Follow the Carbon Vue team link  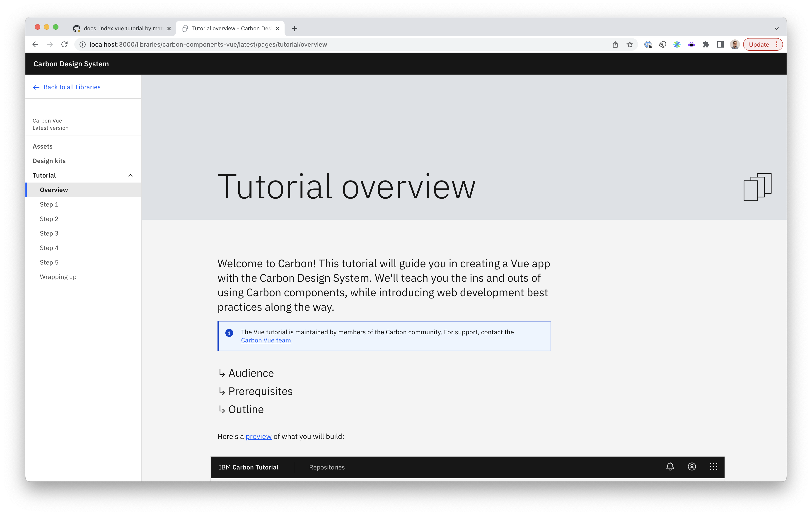click(266, 340)
